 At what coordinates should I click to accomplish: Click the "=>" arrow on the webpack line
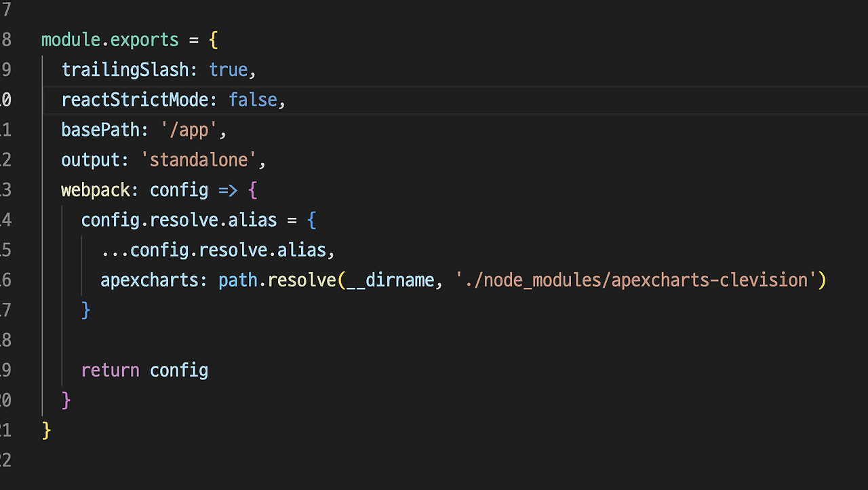229,190
